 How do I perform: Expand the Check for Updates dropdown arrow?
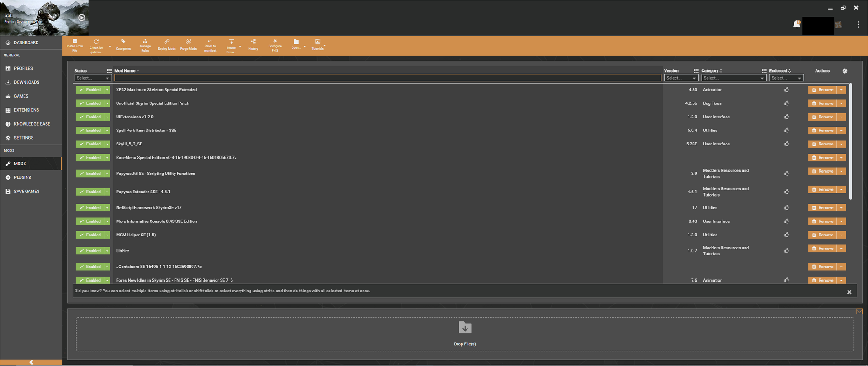[110, 46]
